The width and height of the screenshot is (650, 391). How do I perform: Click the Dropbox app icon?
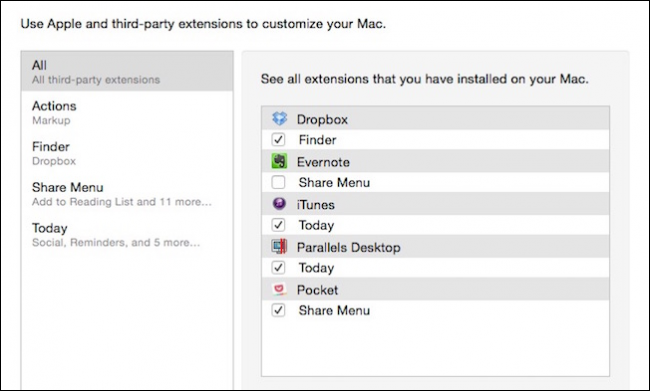[x=279, y=119]
